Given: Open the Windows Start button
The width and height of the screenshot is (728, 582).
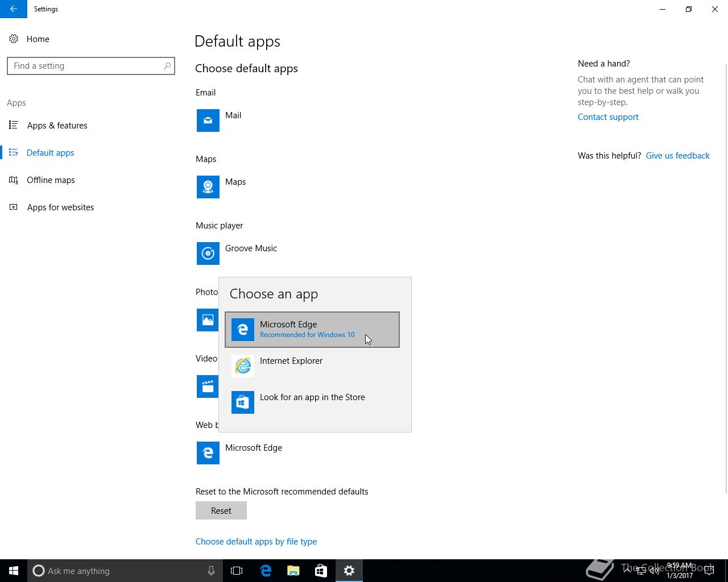Looking at the screenshot, I should (14, 571).
